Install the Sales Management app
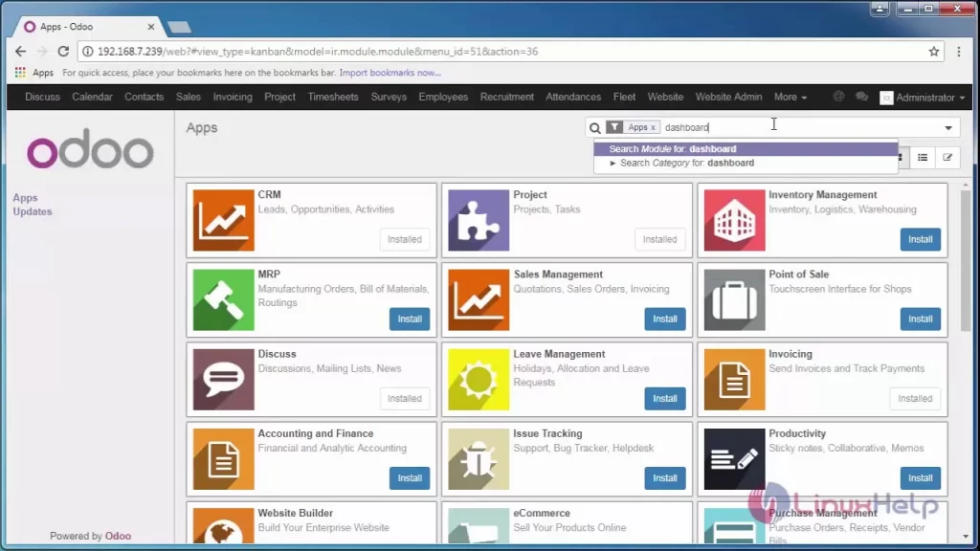The image size is (980, 551). coord(664,319)
